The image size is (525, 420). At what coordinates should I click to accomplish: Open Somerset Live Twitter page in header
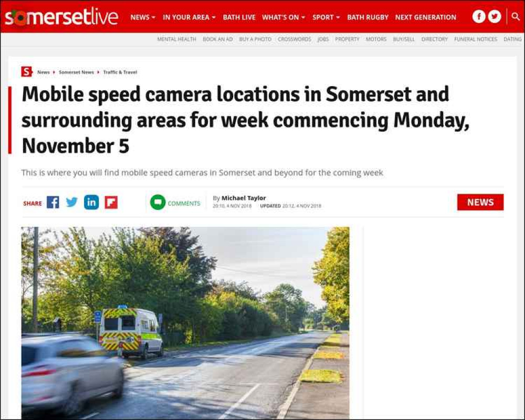pyautogui.click(x=495, y=16)
